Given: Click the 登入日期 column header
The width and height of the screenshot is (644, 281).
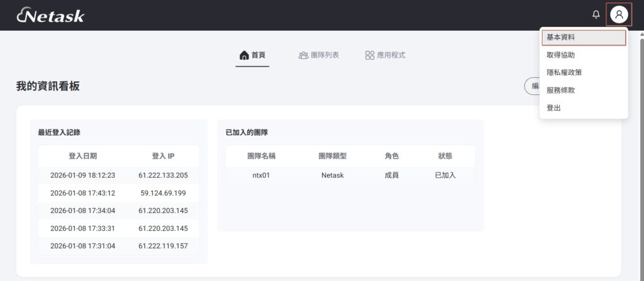Looking at the screenshot, I should click(82, 156).
